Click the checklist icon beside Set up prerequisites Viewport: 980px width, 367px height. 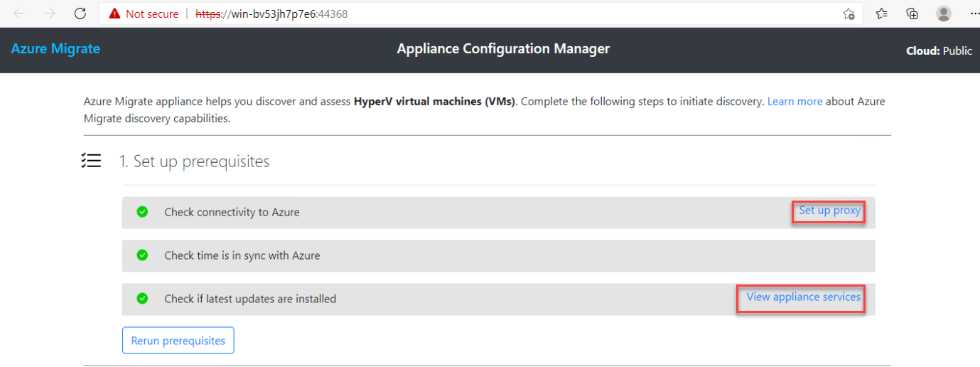(92, 161)
